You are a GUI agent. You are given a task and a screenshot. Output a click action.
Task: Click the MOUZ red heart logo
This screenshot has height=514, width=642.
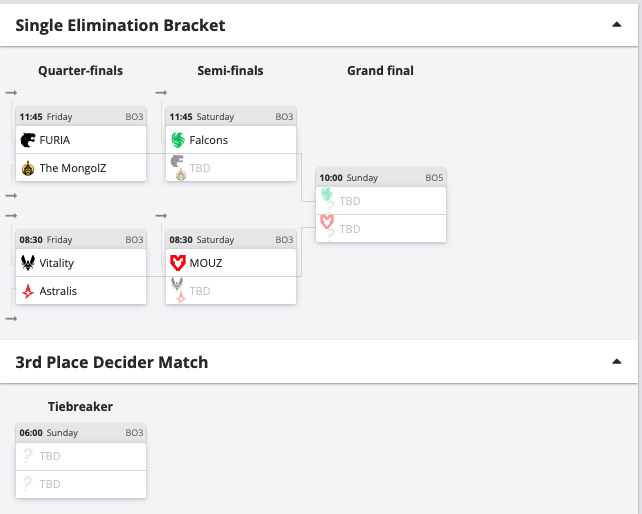pos(178,263)
